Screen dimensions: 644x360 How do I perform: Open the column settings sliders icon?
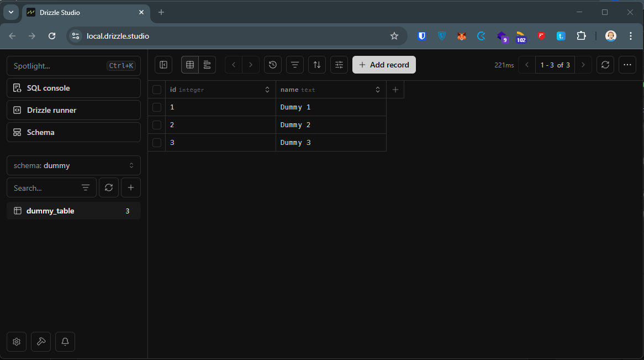[x=339, y=65]
